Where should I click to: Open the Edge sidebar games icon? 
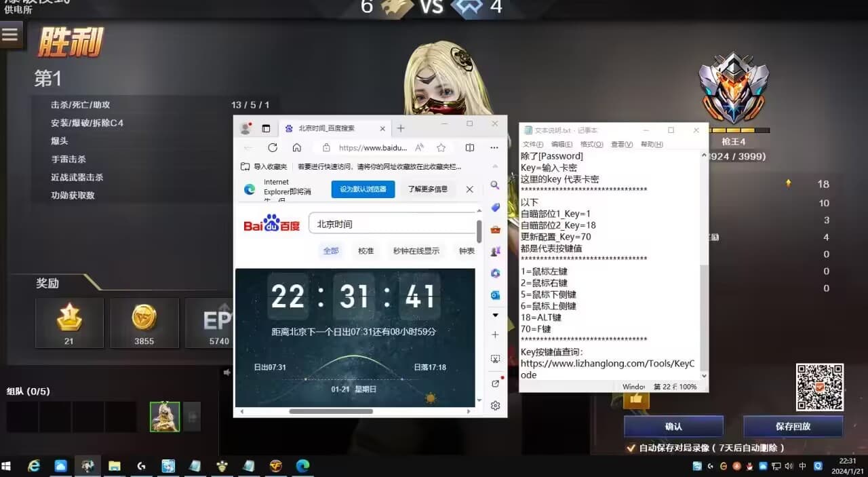495,251
